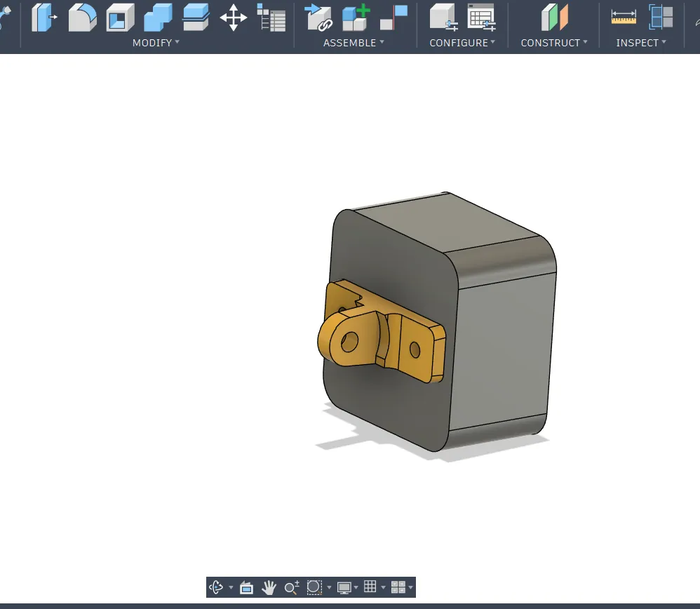Screen dimensions: 700x609
Task: Select the orange bracket's round lug hole
Action: coord(349,342)
